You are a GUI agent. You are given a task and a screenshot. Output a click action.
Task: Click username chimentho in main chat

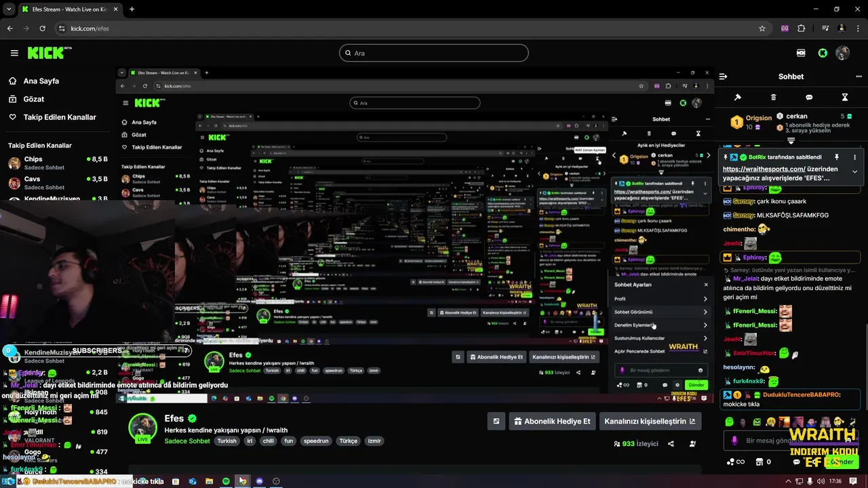tap(740, 229)
